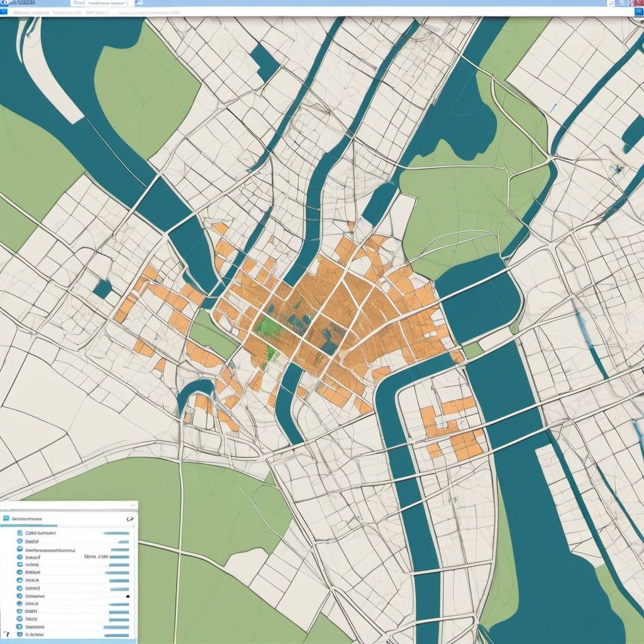Click the progress bar under the panel header
The width and height of the screenshot is (644, 644).
[x=29, y=525]
